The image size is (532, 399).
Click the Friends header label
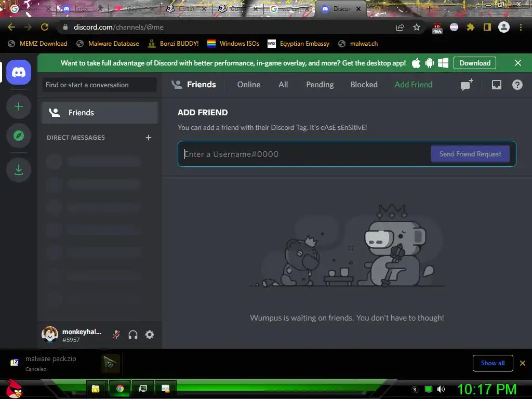tap(201, 85)
